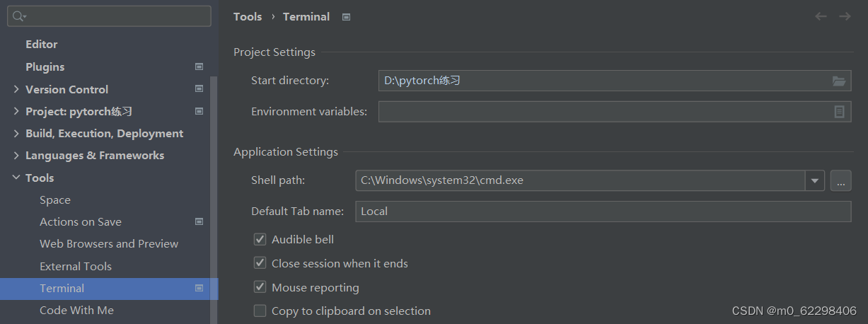Open the environment variables editor icon
This screenshot has height=324, width=868.
point(839,112)
